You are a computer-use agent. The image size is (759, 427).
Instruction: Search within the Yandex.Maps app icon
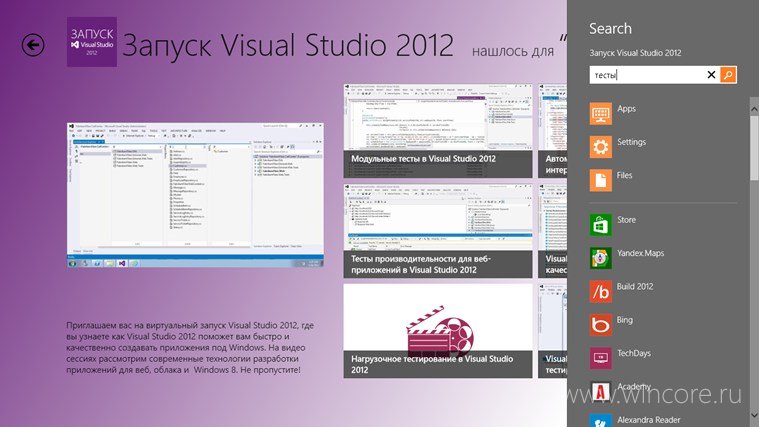tap(600, 258)
